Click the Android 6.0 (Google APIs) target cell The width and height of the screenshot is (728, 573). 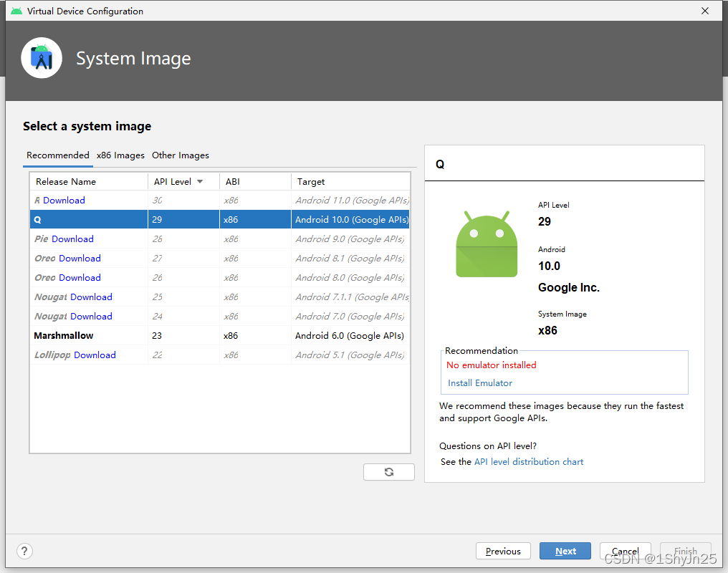(x=350, y=335)
